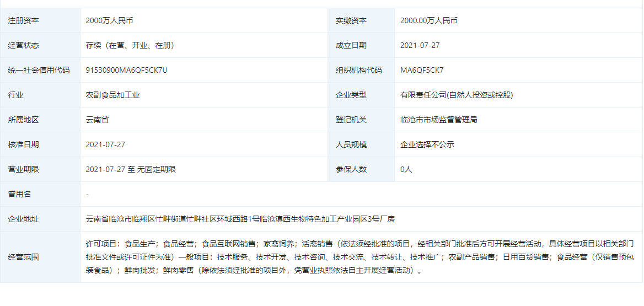Select the address starting 云南省临沧市临翔区
The width and height of the screenshot is (644, 306).
click(x=240, y=219)
